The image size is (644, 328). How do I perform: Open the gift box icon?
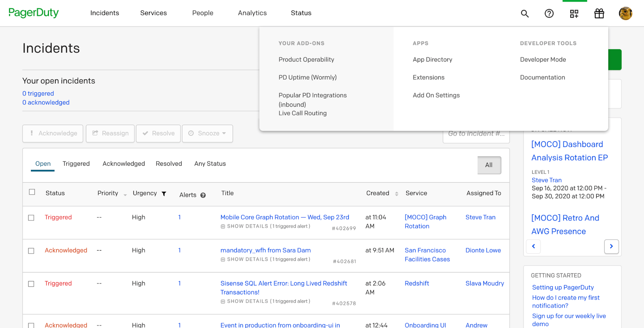(599, 13)
